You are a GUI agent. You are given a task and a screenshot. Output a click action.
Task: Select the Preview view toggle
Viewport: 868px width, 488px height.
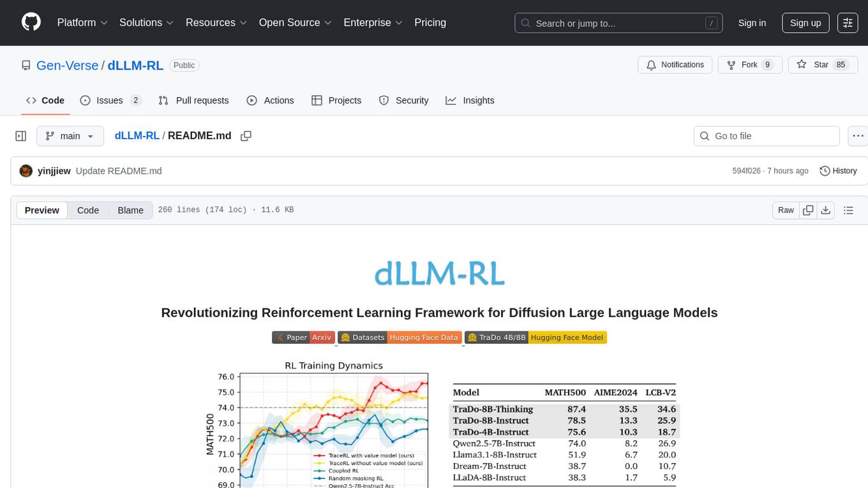click(42, 210)
